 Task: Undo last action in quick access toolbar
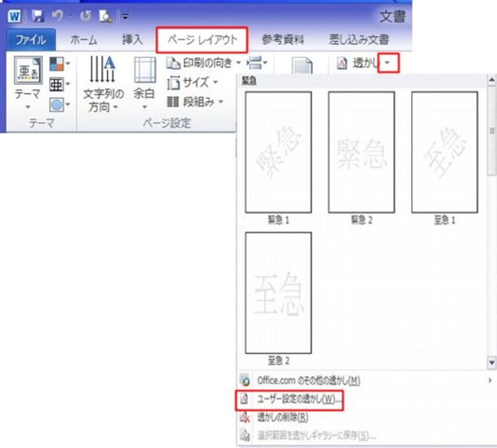point(57,16)
